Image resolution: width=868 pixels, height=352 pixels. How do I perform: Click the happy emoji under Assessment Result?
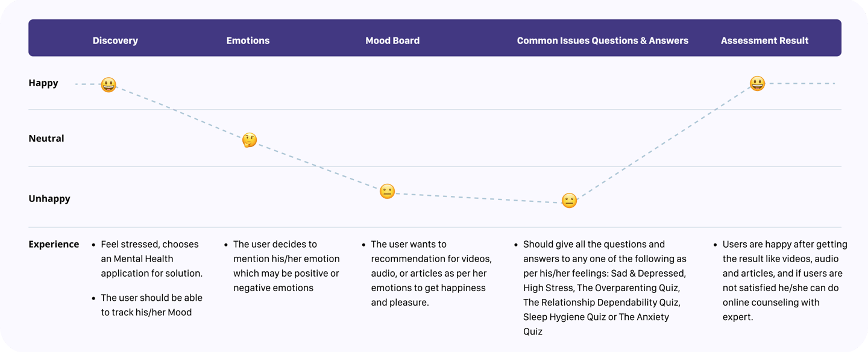tap(757, 84)
